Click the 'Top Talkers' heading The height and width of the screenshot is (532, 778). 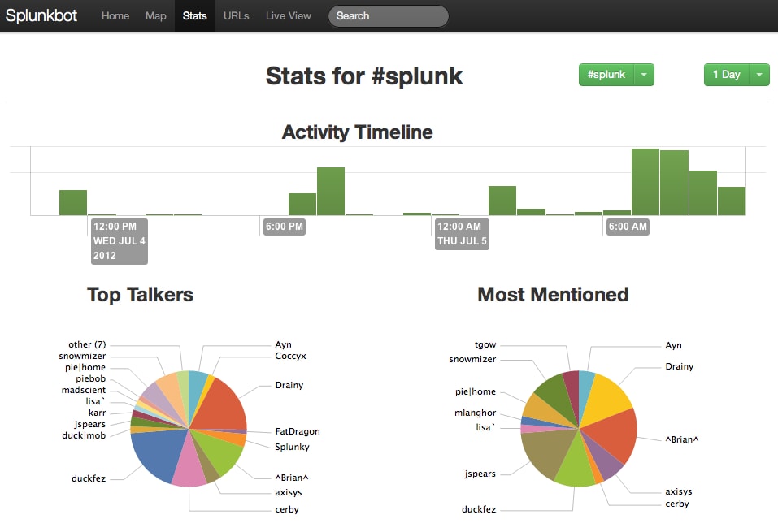pos(140,295)
